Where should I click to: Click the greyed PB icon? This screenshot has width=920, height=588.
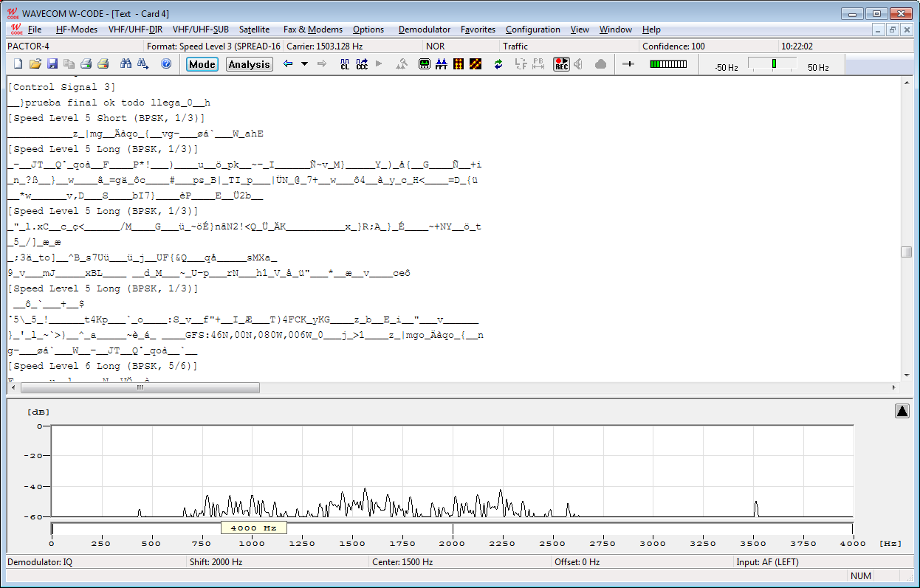pos(538,64)
